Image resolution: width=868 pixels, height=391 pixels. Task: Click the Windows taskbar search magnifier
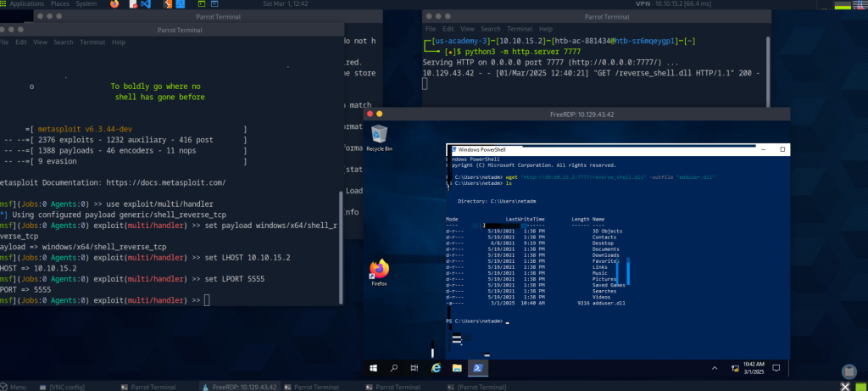coord(393,368)
